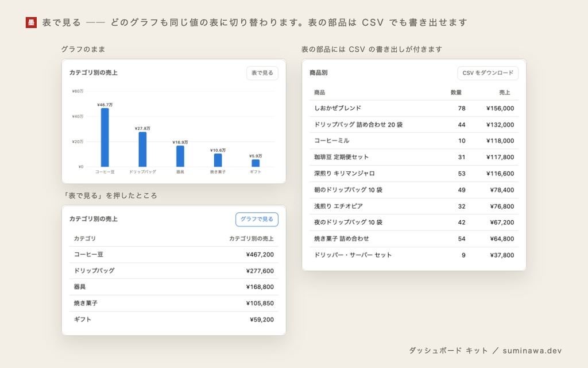The height and width of the screenshot is (368, 588).
Task: Click the ¥37,800 sales cell
Action: 502,255
